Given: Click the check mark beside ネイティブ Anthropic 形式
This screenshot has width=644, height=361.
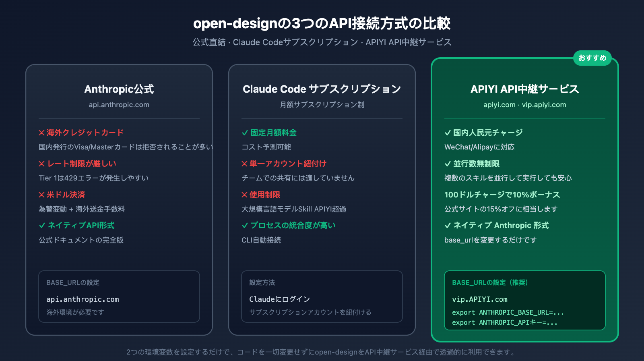Looking at the screenshot, I should 448,226.
